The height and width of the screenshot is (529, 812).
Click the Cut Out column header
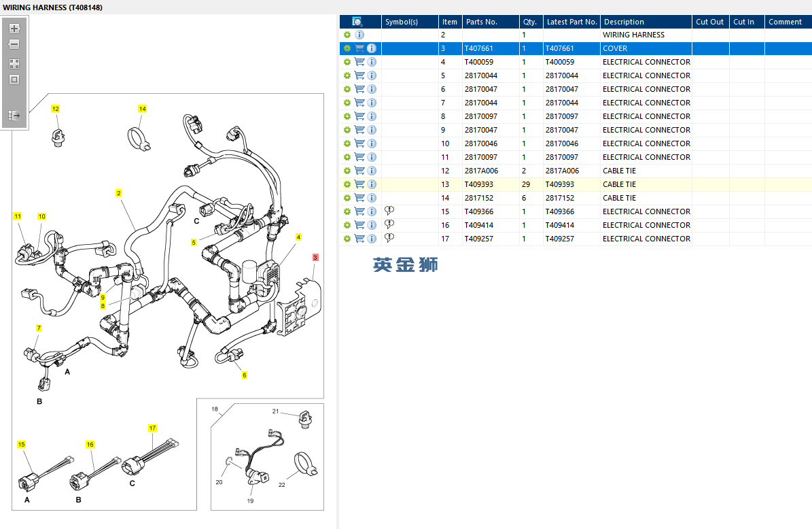(x=711, y=22)
